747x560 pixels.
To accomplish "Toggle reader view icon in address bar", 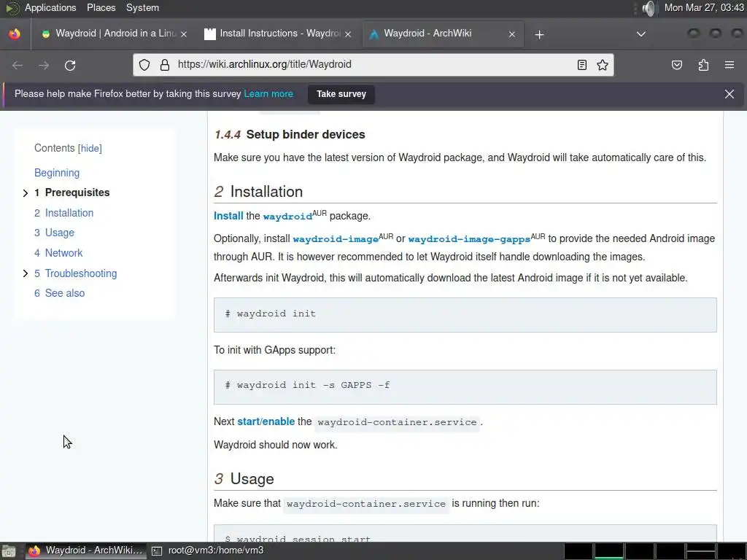I will [581, 65].
